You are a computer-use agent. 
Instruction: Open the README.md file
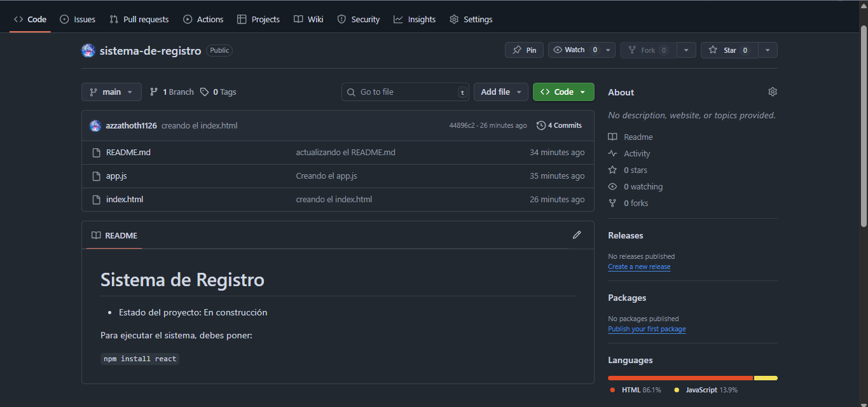[x=128, y=153]
